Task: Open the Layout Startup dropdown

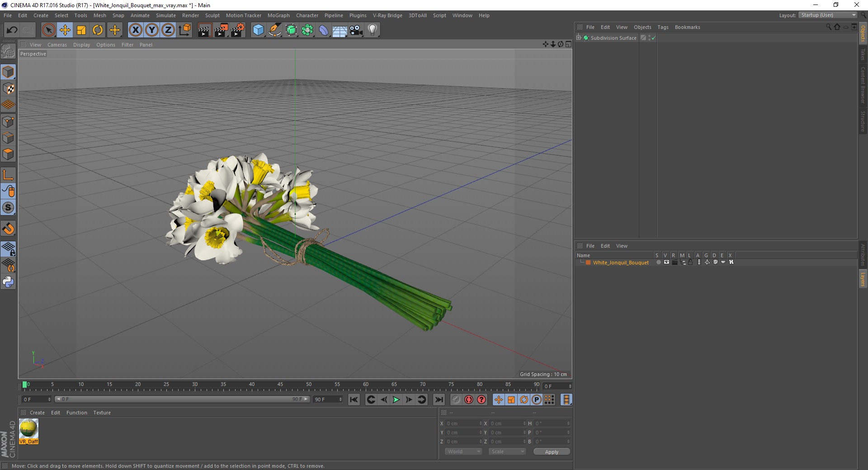Action: 828,15
